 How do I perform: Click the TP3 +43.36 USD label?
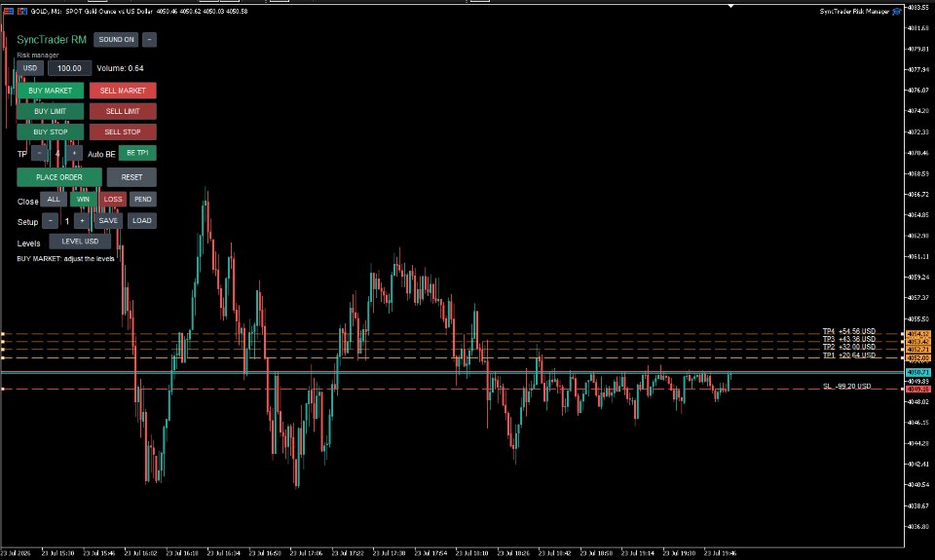click(849, 339)
